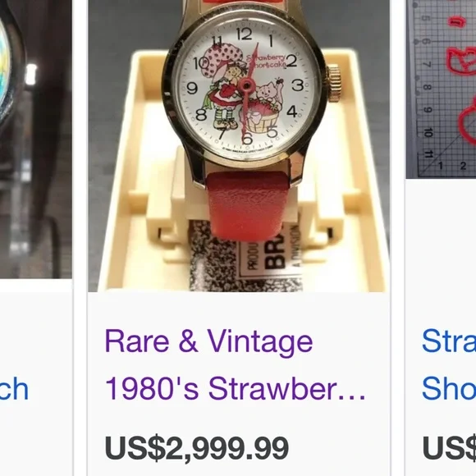Open the right listing title starting "Stra"
Viewport: 476px width, 476px height.
[x=449, y=341]
